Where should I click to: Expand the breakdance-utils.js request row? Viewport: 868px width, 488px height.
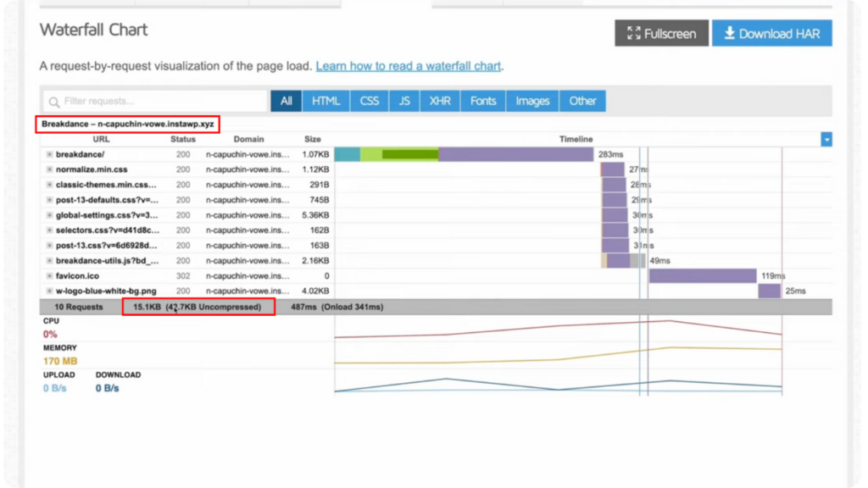(x=49, y=261)
